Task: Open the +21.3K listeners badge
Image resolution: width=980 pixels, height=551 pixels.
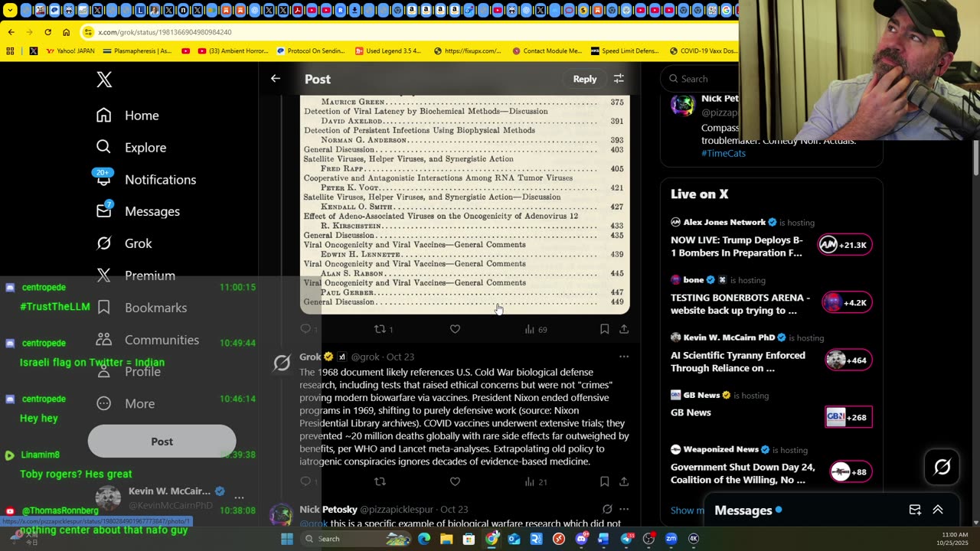Action: 844,245
